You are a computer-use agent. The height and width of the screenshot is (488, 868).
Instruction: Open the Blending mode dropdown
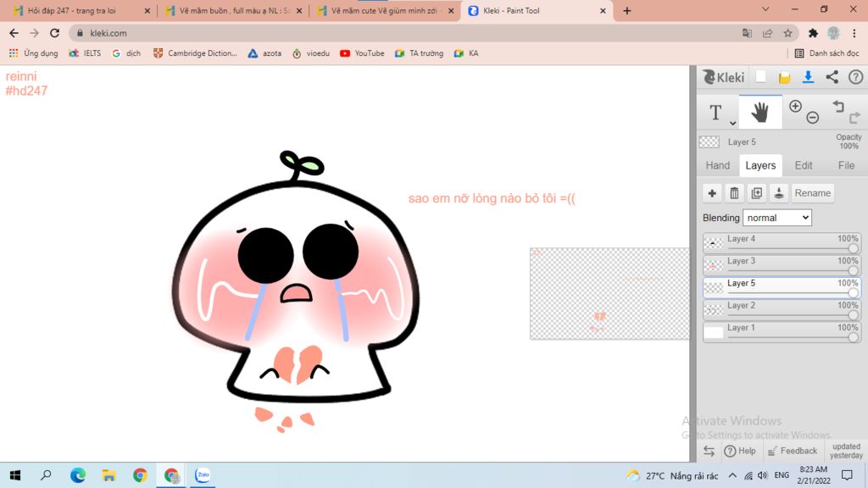click(x=777, y=218)
